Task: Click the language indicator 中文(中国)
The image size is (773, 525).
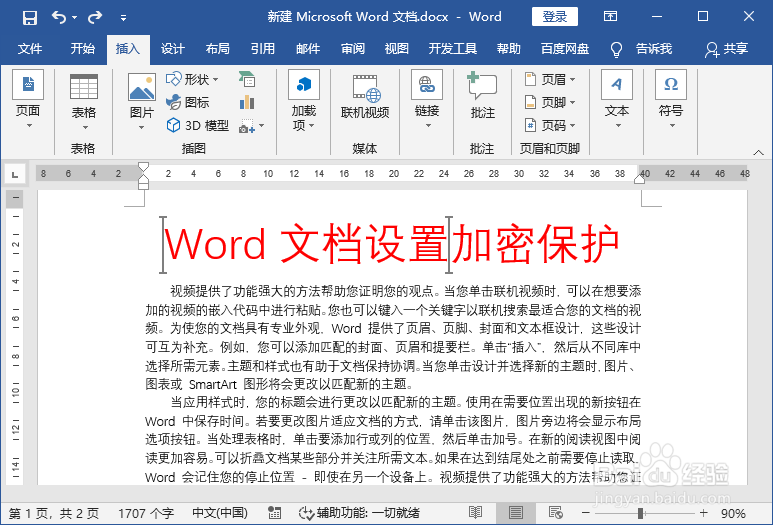Action: coord(220,514)
